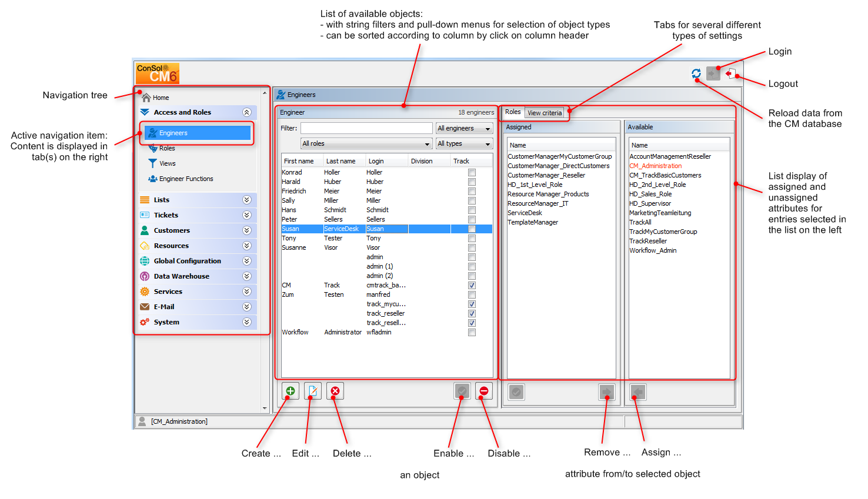Switch to the View criteria tab
Image resolution: width=868 pixels, height=499 pixels.
545,112
